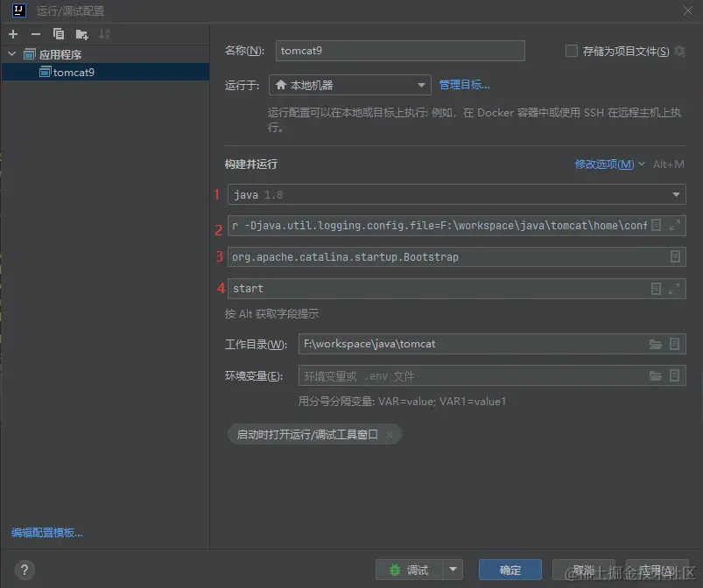Open the help question mark button
Viewport: 703px width, 588px height.
25,570
